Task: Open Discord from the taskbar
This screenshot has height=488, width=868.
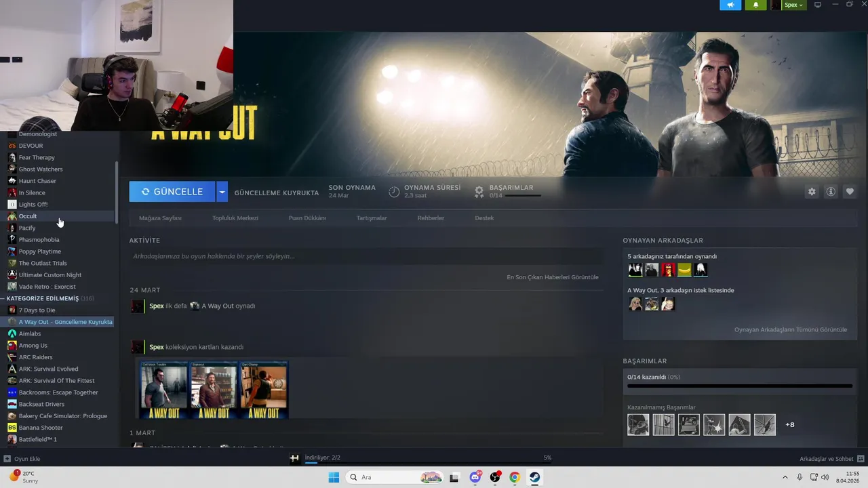Action: [475, 477]
